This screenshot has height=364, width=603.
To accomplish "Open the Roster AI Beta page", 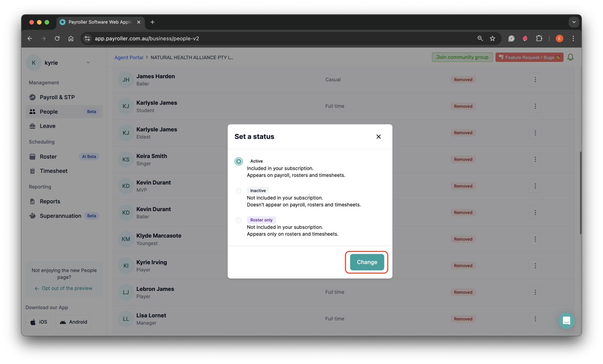I will 49,156.
